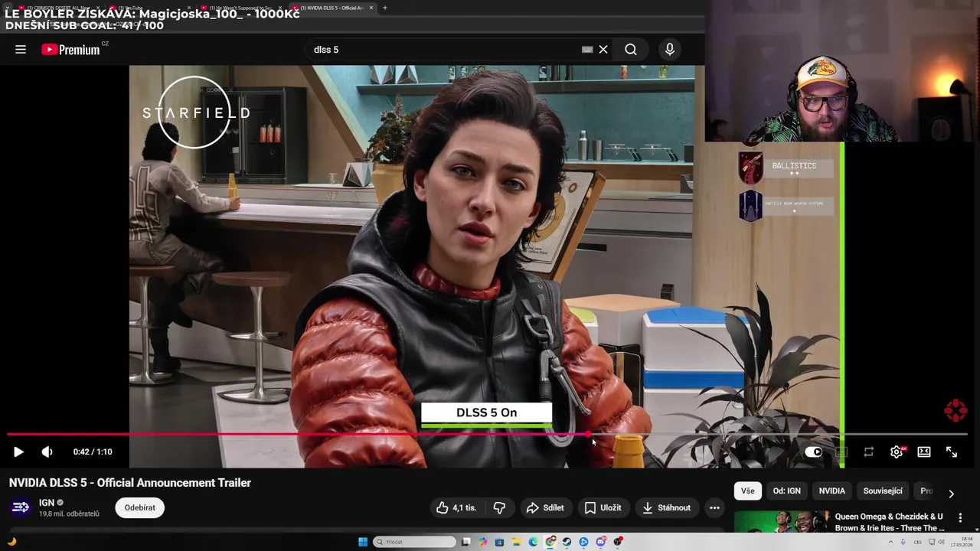980x551 pixels.
Task: Mute the video volume
Action: coord(47,452)
